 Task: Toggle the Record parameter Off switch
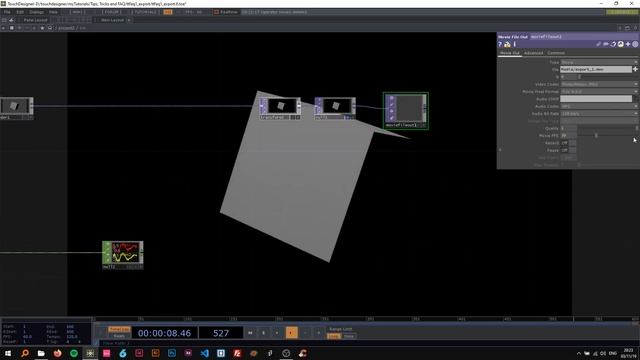pos(568,143)
